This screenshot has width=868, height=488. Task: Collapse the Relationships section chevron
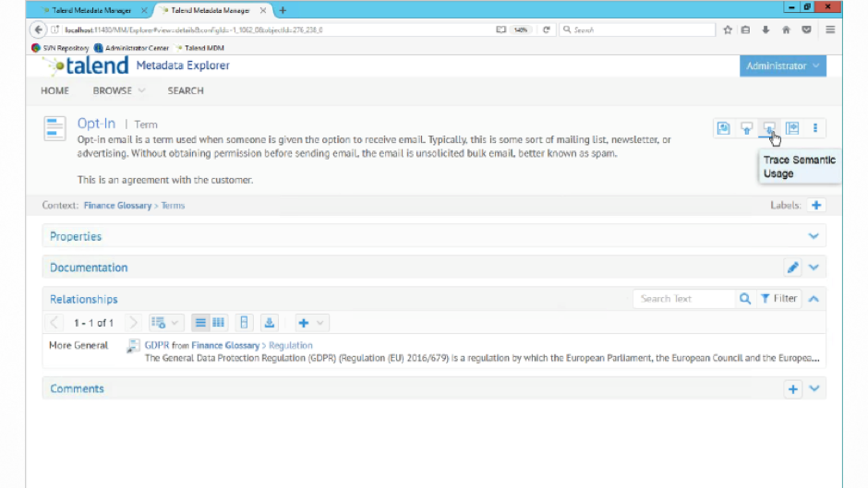point(814,299)
